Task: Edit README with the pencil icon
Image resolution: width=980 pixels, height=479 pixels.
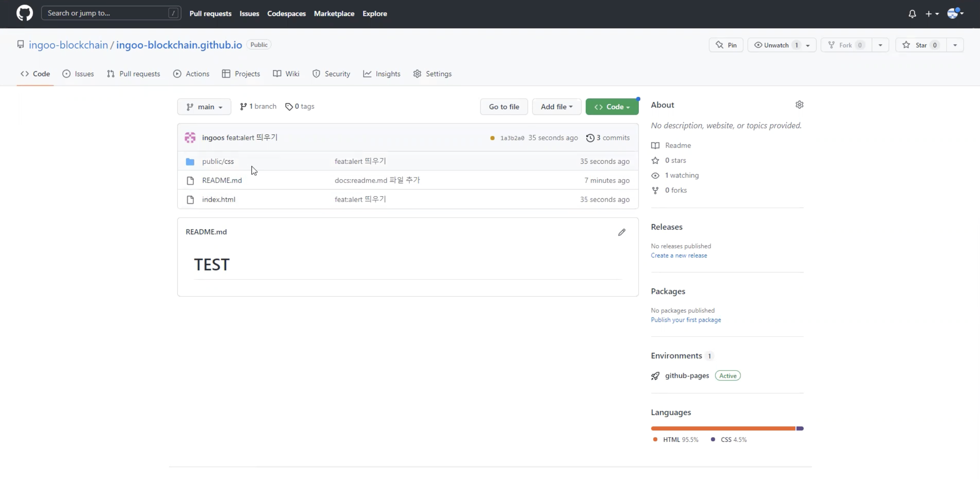Action: (x=621, y=232)
